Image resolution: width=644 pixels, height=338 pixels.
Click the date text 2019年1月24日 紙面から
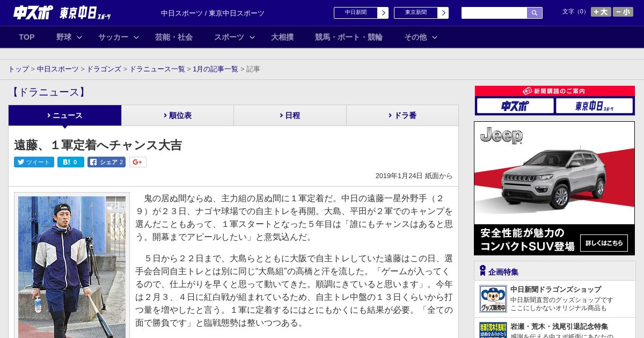point(414,176)
